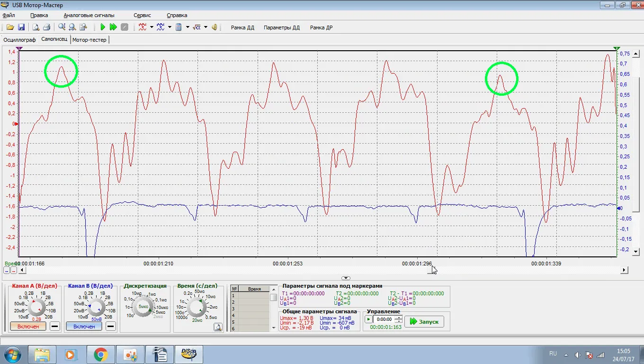This screenshot has width=644, height=364.
Task: Select row 1 in the Время marker table
Action: pyautogui.click(x=250, y=296)
